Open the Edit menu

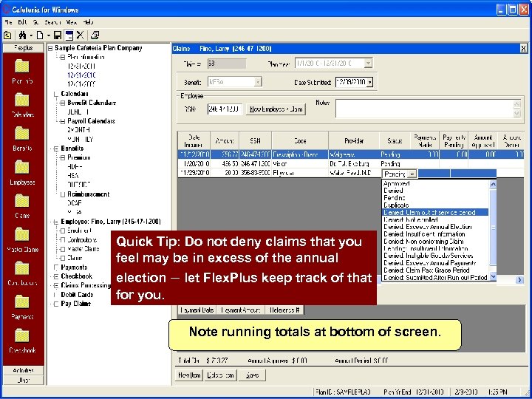pyautogui.click(x=22, y=22)
